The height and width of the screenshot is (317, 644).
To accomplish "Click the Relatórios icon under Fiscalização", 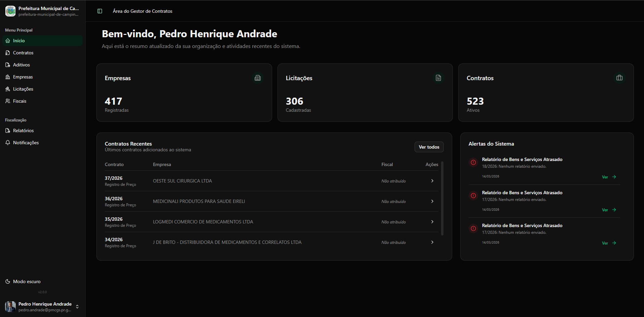I will point(7,130).
